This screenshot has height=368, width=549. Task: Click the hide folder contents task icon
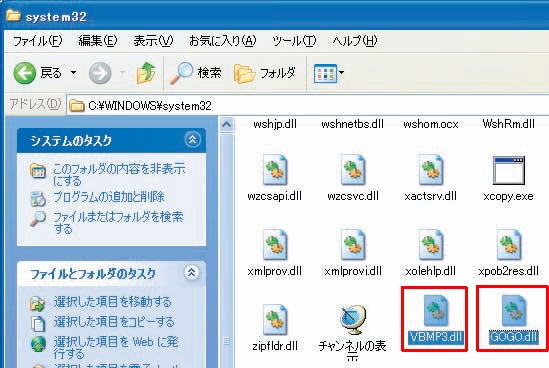(38, 171)
